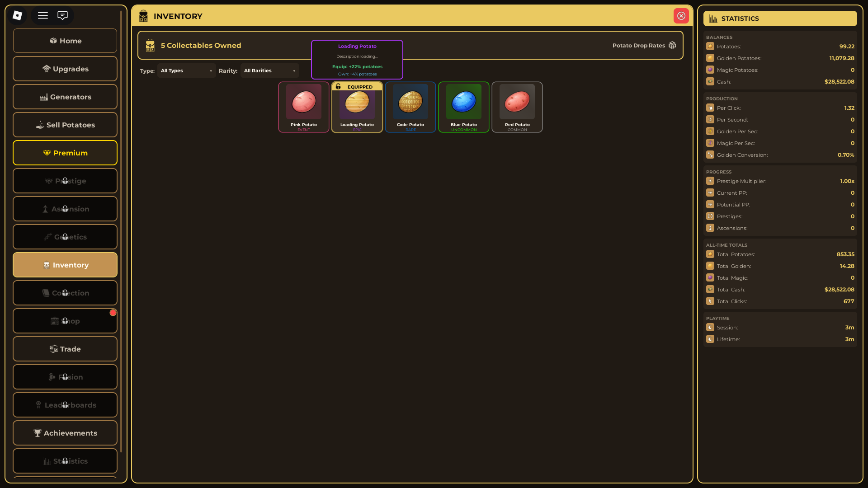Click the lock icon on equipped potato
The width and height of the screenshot is (868, 488).
point(338,86)
